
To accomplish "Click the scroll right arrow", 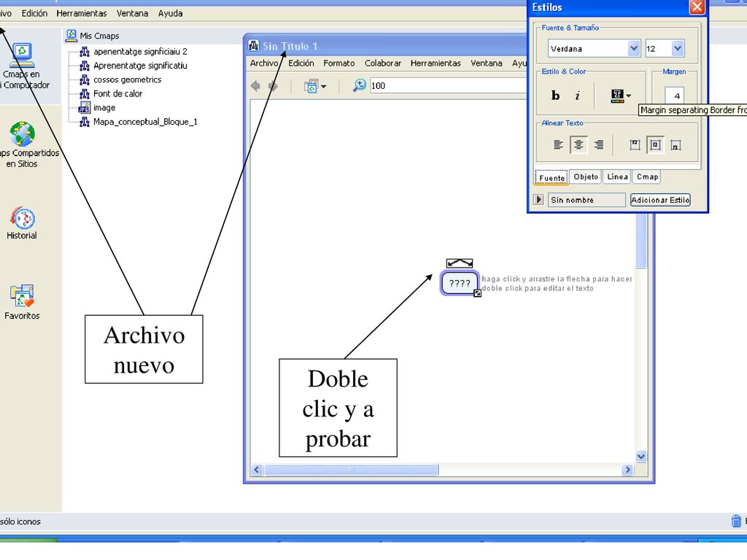I will (x=628, y=470).
